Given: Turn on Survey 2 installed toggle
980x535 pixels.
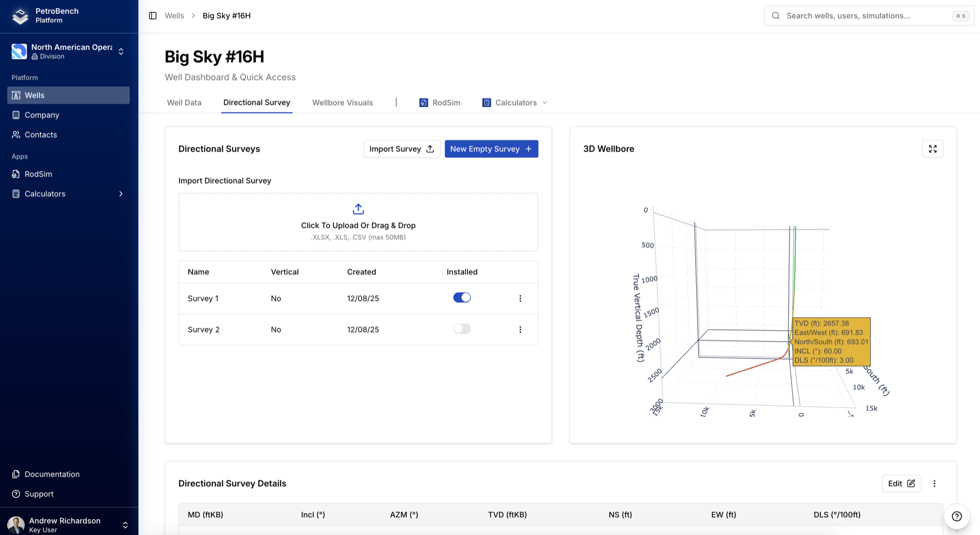Looking at the screenshot, I should [x=462, y=329].
